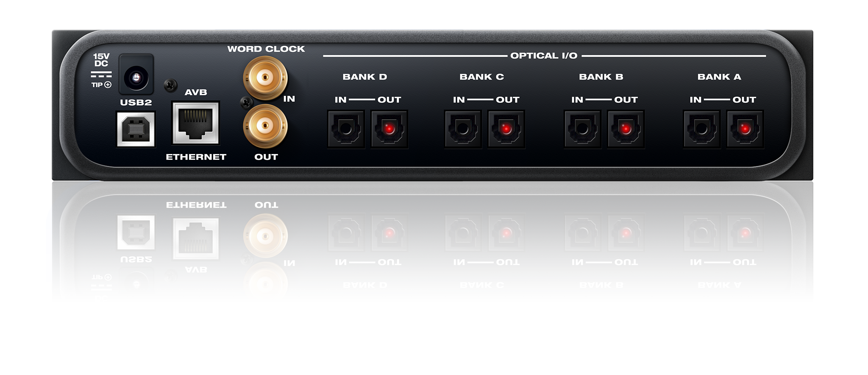Click the OPTICAL I/O heading text
868x375 pixels.
click(x=544, y=56)
